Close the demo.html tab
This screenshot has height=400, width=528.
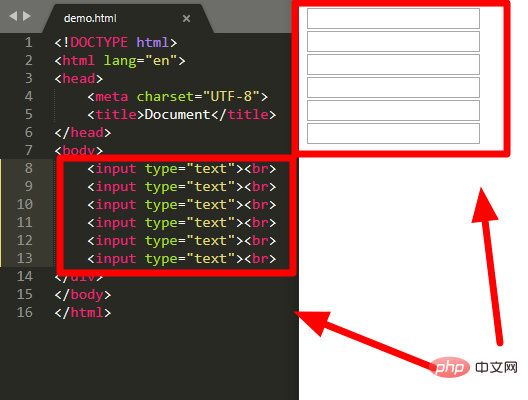tap(186, 18)
